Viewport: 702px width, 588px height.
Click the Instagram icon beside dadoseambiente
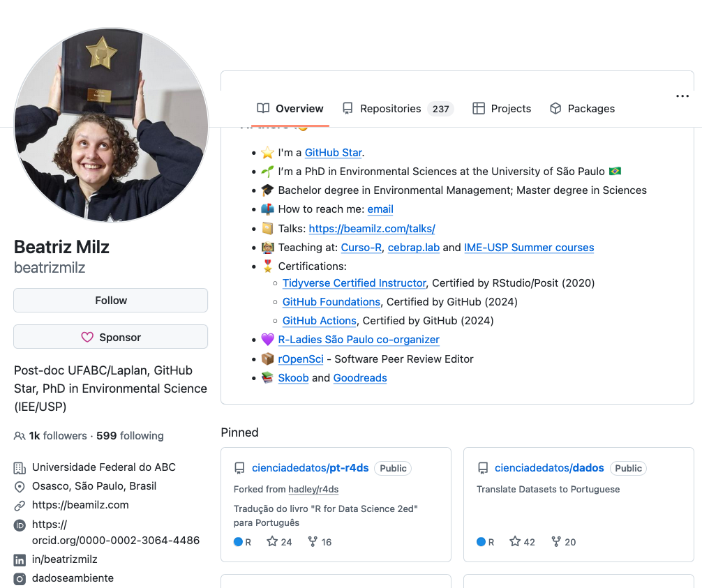(20, 578)
